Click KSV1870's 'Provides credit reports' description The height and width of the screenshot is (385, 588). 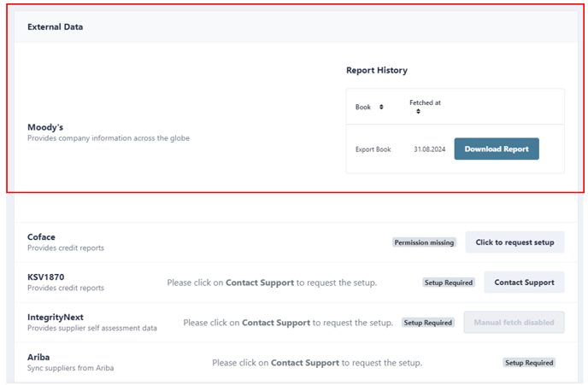point(66,288)
